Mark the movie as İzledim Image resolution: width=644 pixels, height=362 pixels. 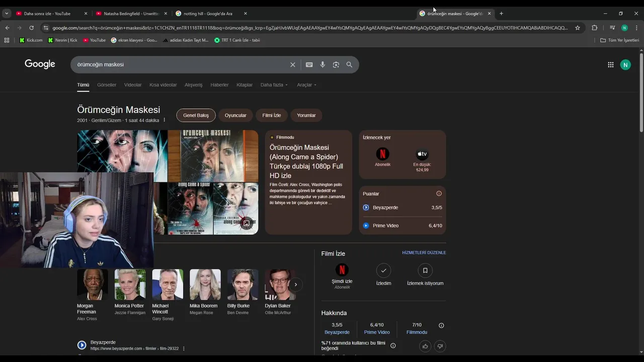(383, 270)
